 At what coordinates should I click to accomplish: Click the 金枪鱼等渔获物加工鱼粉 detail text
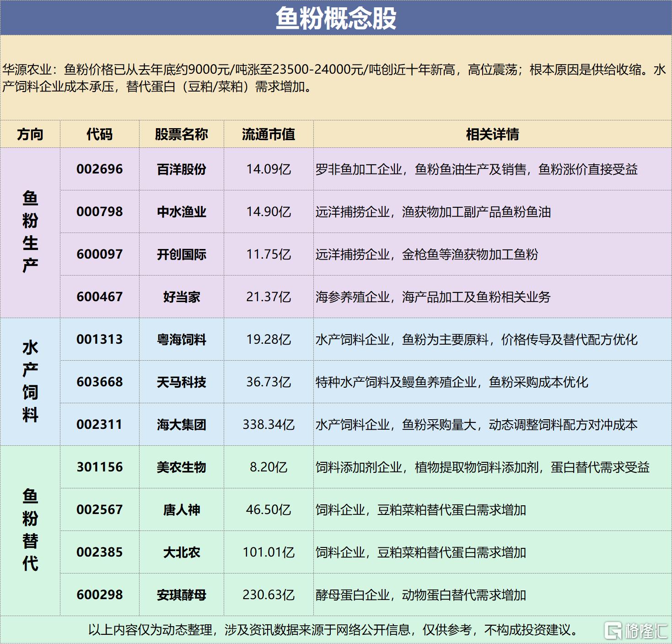tap(470, 254)
